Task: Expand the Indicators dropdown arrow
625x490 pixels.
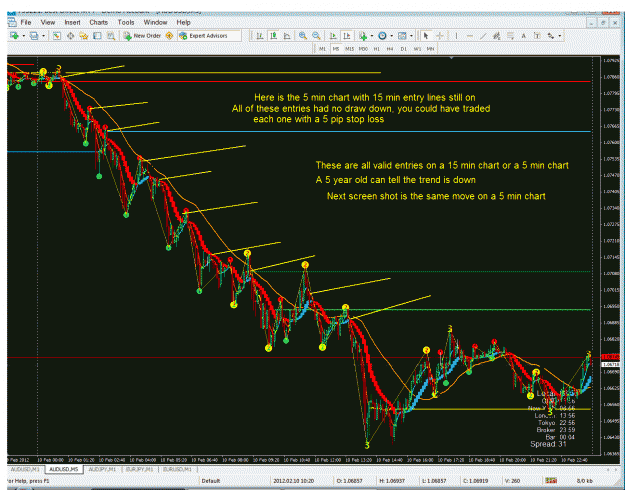Action: tap(371, 36)
